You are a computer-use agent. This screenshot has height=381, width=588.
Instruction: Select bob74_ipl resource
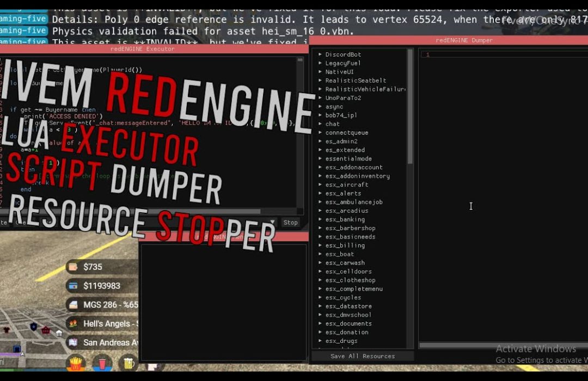341,115
